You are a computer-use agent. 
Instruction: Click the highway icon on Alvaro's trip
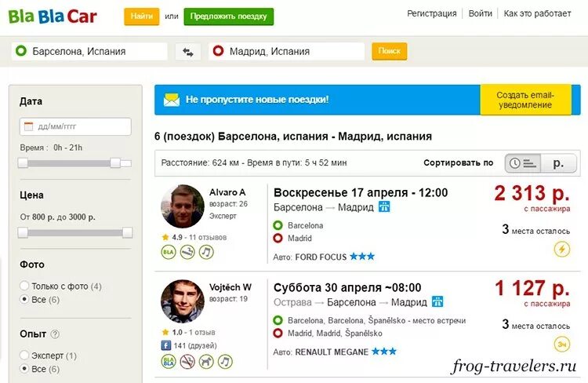tap(384, 206)
